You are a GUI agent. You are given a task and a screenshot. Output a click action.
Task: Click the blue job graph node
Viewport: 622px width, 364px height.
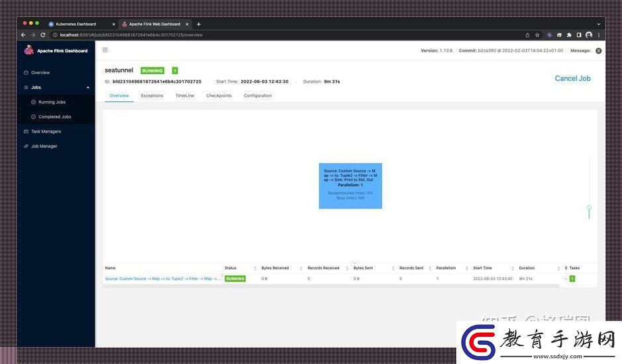(350, 185)
